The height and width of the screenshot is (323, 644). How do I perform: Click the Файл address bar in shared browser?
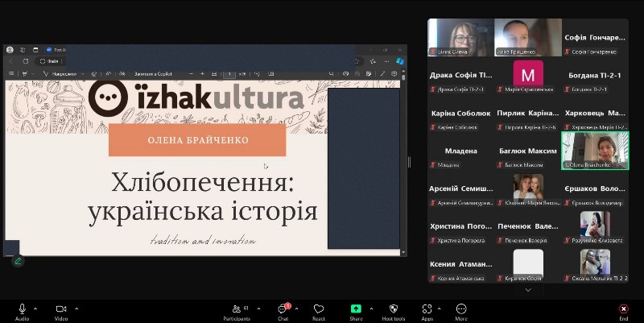point(50,61)
